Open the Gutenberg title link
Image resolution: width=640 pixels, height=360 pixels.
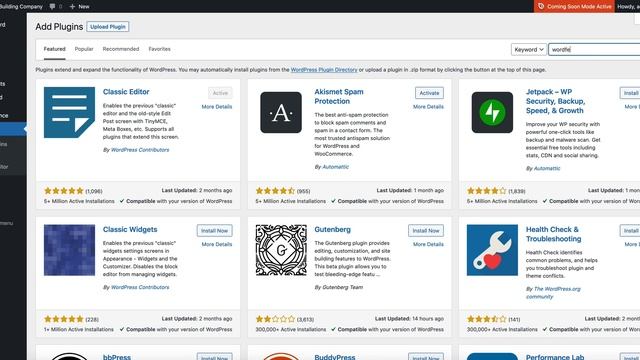click(332, 229)
